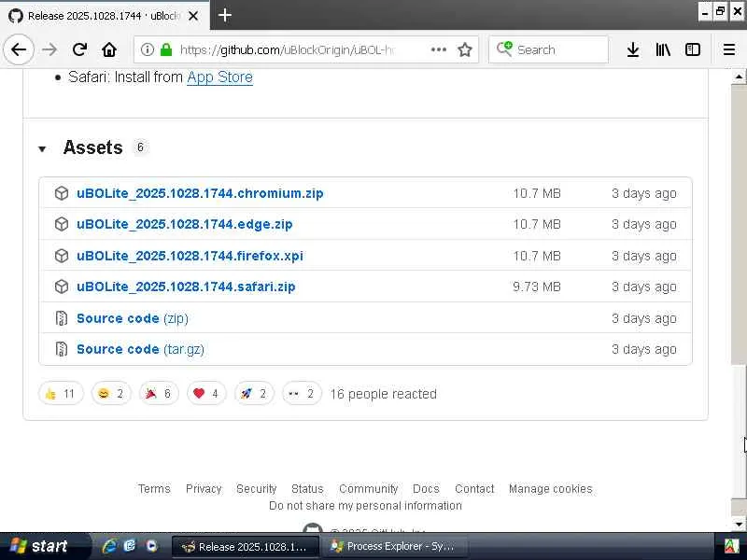Focus the Search box in toolbar

click(x=548, y=49)
